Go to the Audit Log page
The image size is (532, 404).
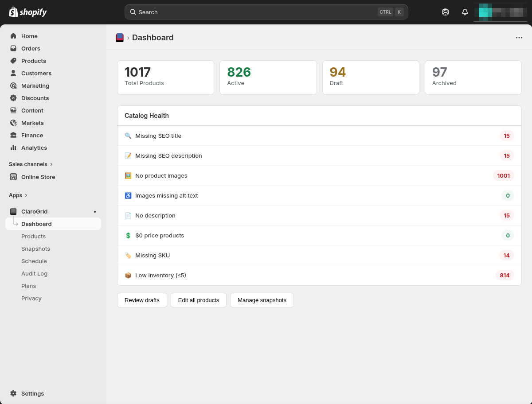pyautogui.click(x=34, y=273)
